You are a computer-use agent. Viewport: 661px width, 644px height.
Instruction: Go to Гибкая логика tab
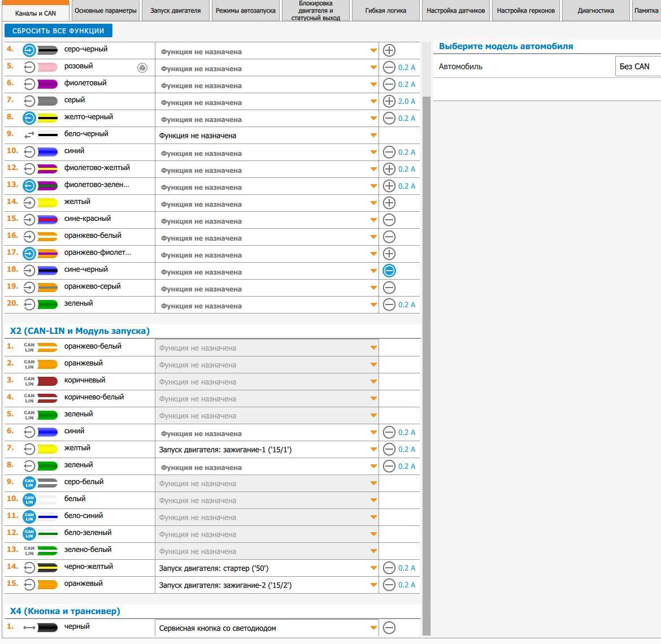[386, 11]
